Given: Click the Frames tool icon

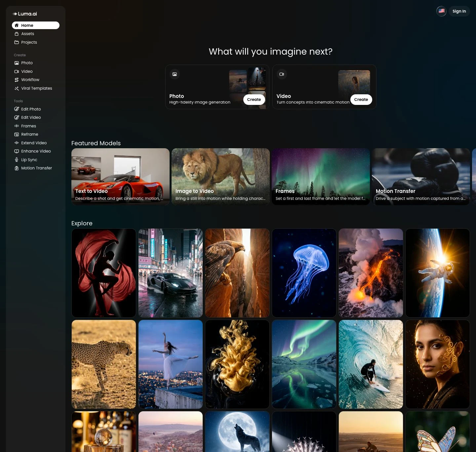Looking at the screenshot, I should point(17,126).
